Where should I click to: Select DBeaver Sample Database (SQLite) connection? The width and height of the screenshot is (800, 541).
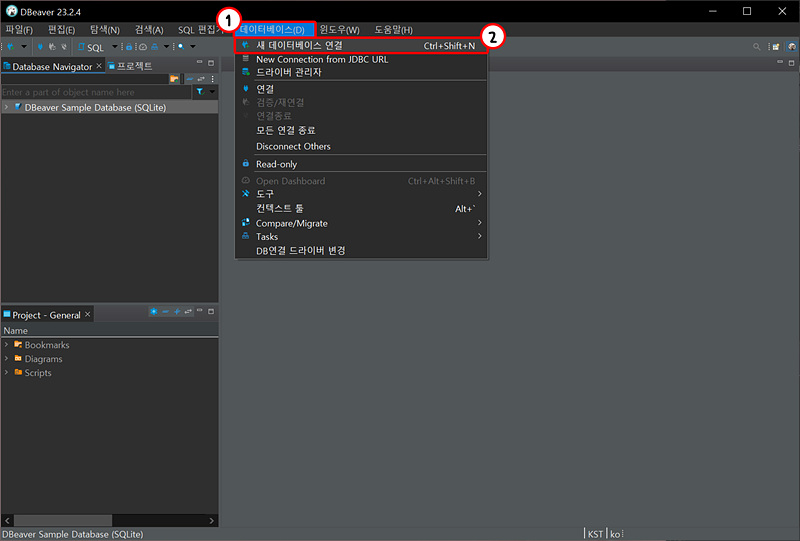coord(95,108)
